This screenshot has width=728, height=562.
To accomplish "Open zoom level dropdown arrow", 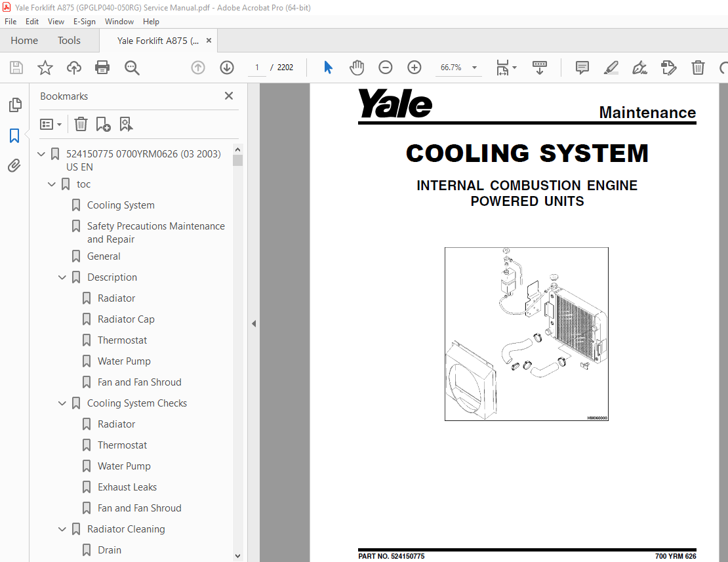I will (x=474, y=68).
